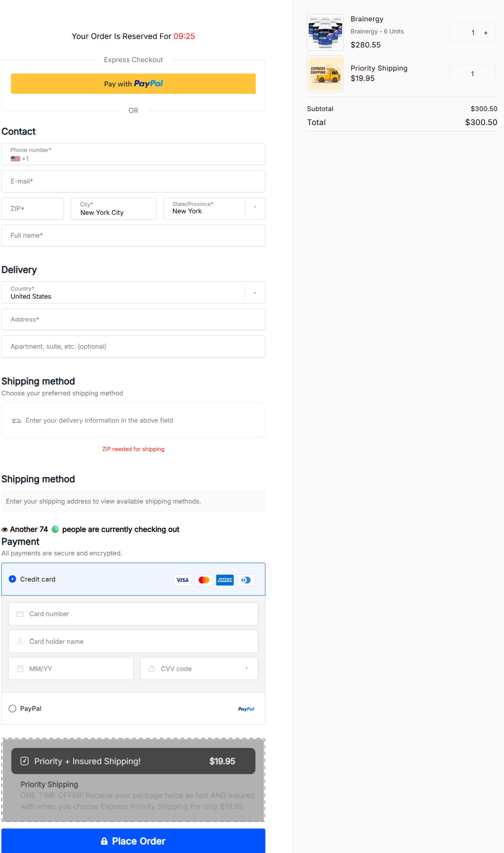Screen dimensions: 504x853
Task: Click the Diners Club card logo
Action: (246, 580)
